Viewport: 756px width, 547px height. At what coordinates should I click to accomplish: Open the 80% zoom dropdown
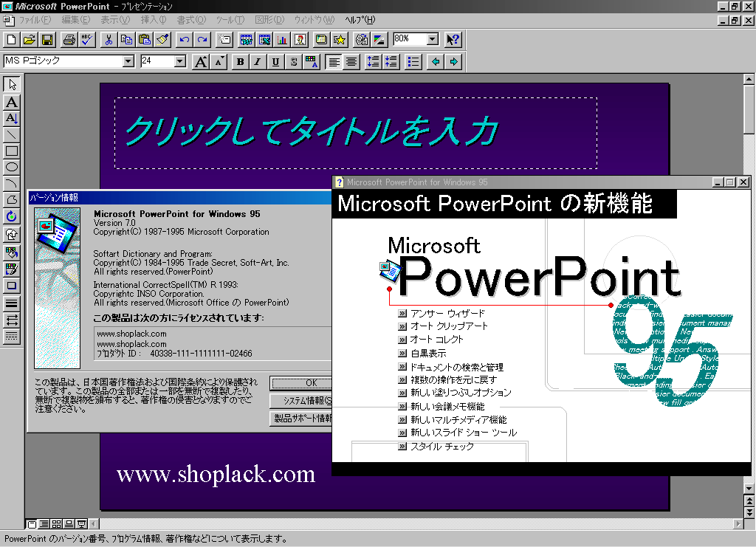click(433, 39)
